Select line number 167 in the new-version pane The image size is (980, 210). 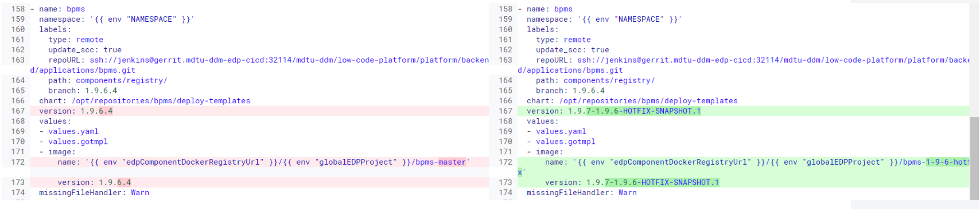pyautogui.click(x=505, y=111)
